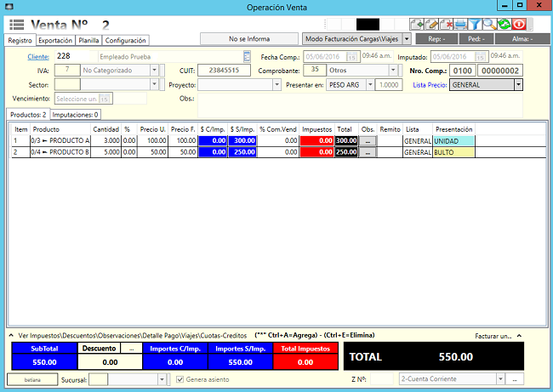Click the Lista Precio link label
The height and width of the screenshot is (392, 553).
pos(430,85)
